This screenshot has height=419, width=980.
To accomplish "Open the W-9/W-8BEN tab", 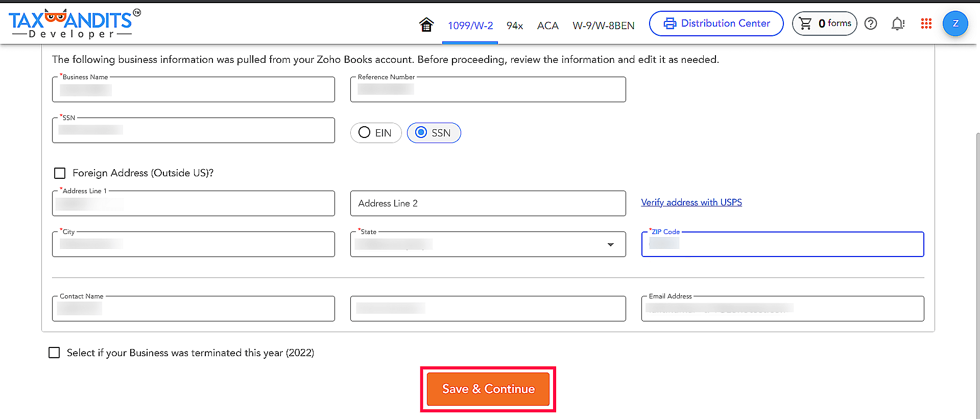I will click(x=603, y=26).
